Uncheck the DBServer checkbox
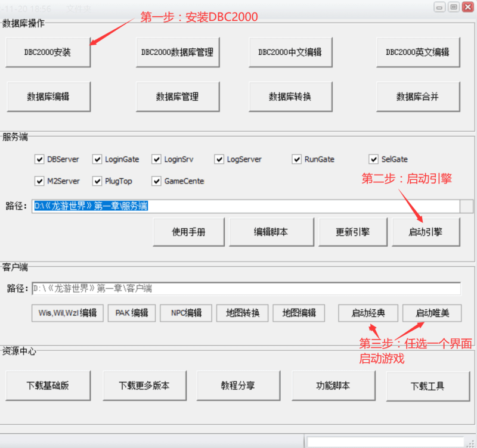This screenshot has width=477, height=448. (x=40, y=159)
